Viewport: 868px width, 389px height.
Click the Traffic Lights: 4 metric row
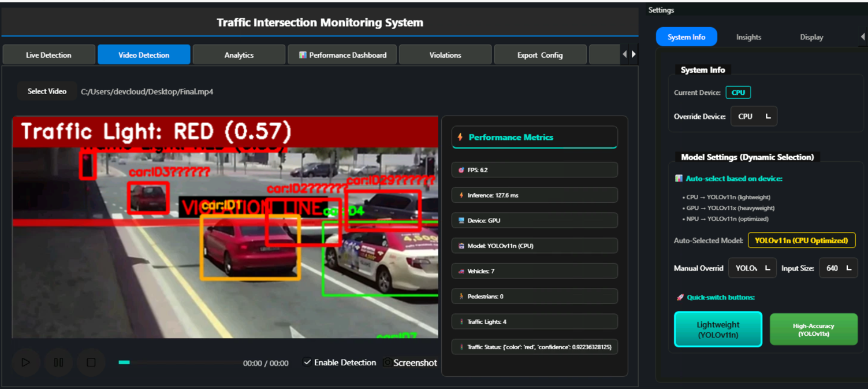pos(535,321)
